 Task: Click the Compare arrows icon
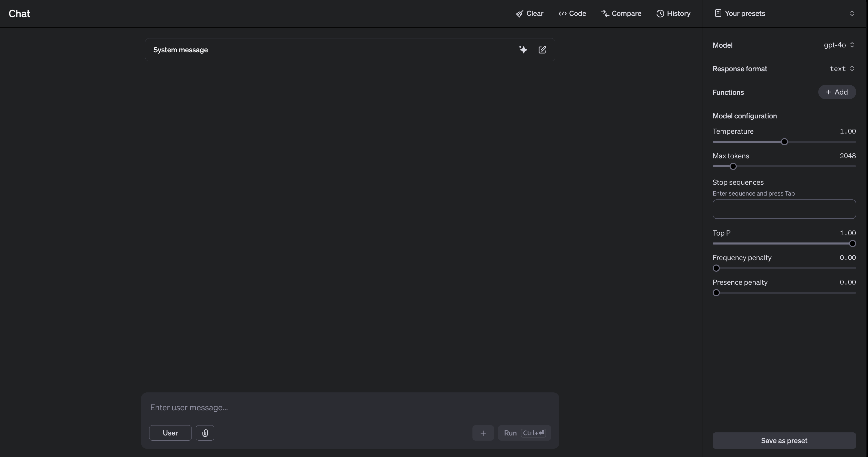coord(605,14)
